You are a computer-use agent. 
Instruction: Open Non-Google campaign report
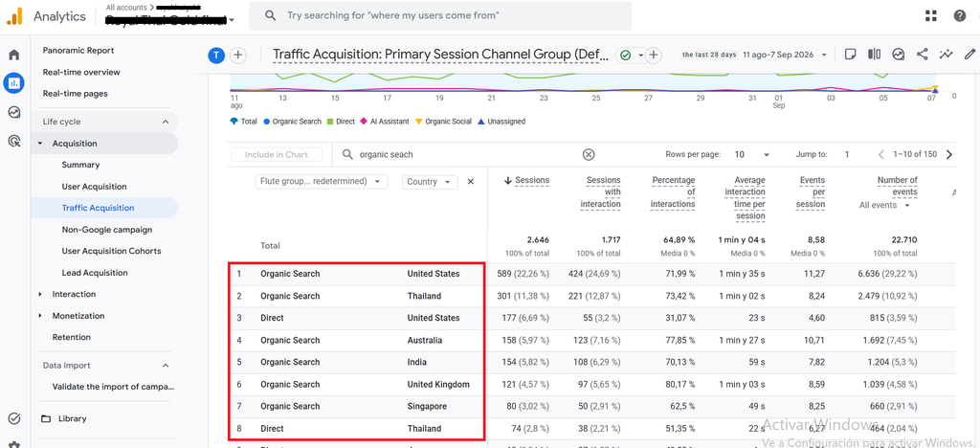pyautogui.click(x=107, y=230)
